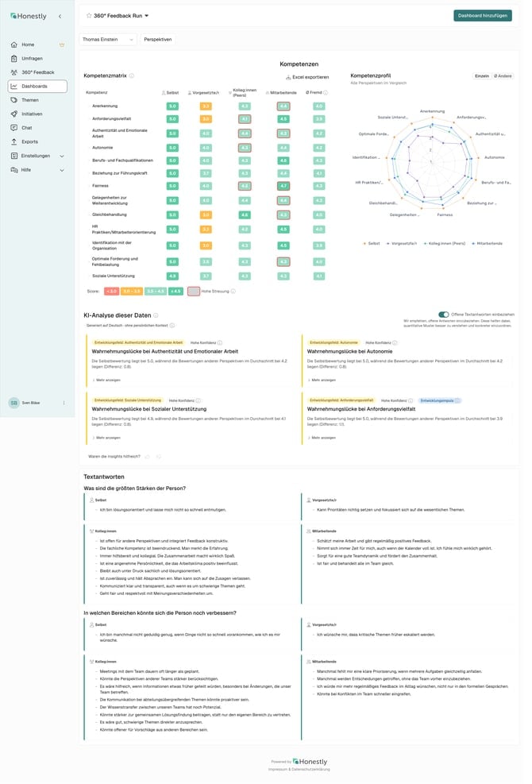The image size is (532, 784).
Task: Toggle 'Vorgesetzte/r' series in radar legend
Action: (402, 244)
